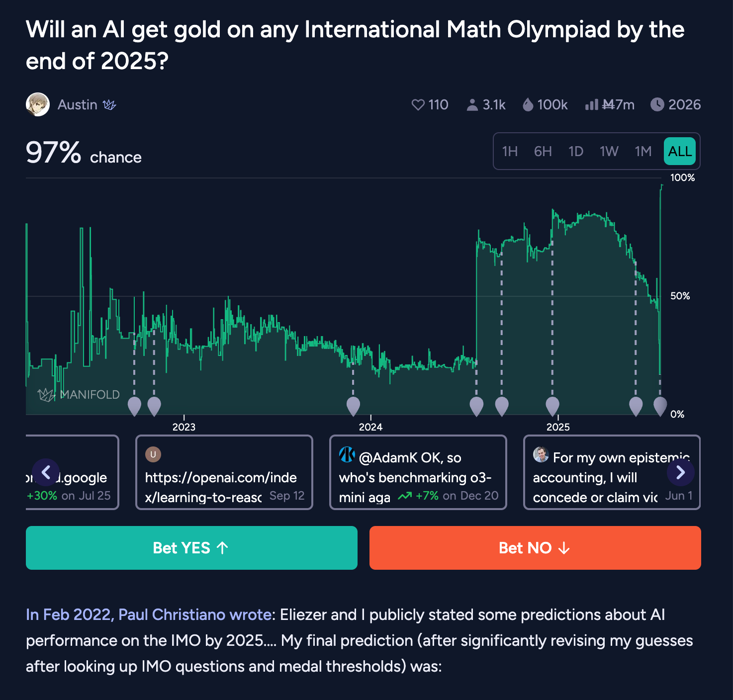Open the Paul Christiano wrote link

point(149,615)
